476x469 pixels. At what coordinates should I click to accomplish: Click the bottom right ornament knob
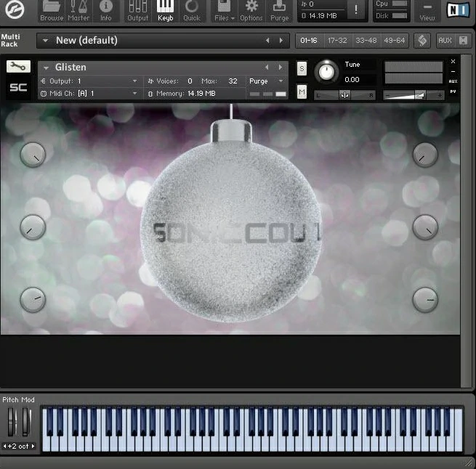click(425, 300)
